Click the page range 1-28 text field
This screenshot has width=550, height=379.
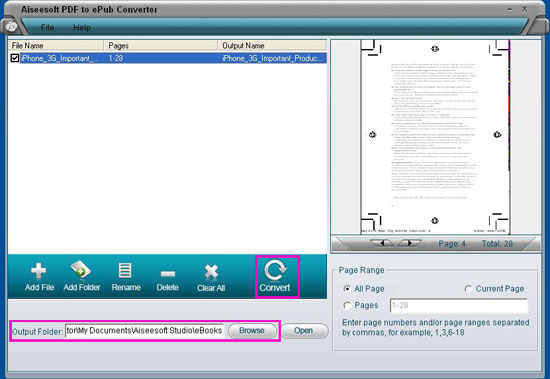pos(459,306)
